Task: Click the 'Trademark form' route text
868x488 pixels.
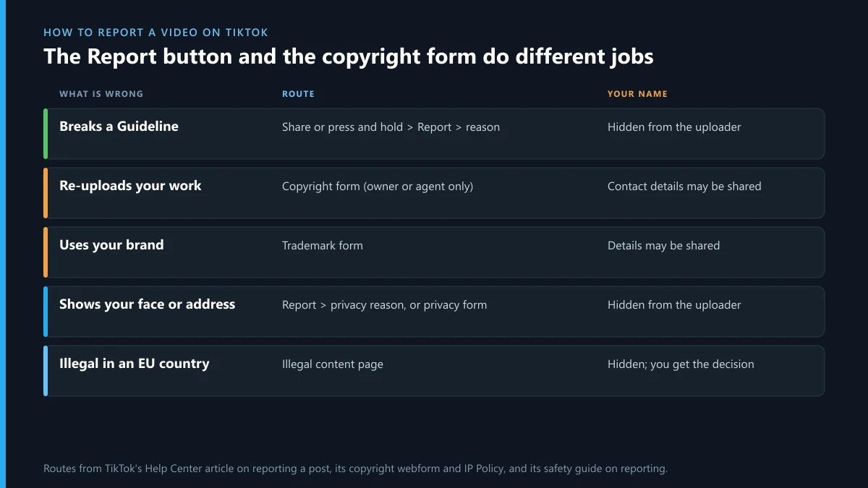Action: 323,246
